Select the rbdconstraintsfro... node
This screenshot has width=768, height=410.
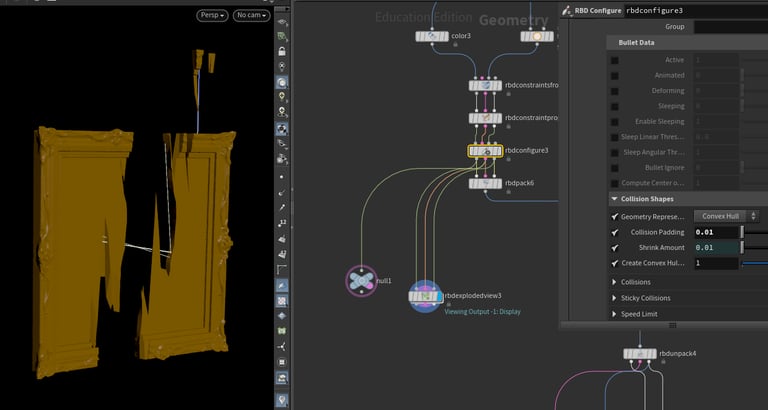click(485, 86)
